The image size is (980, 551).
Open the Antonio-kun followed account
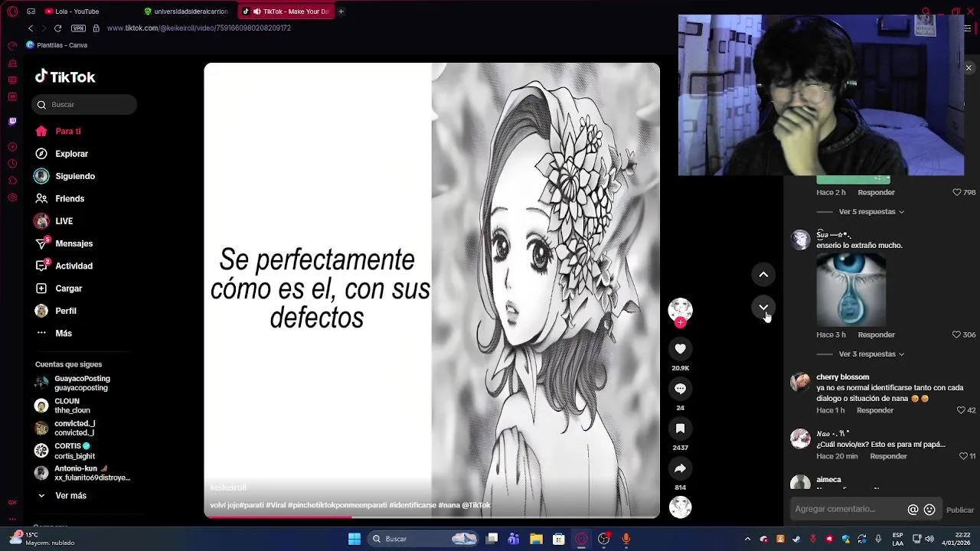point(82,473)
